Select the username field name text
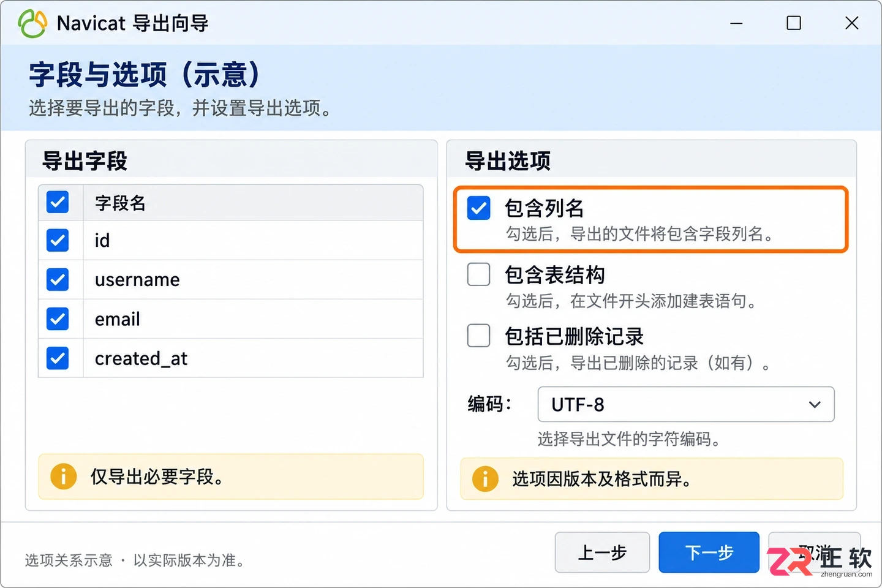 (x=137, y=280)
